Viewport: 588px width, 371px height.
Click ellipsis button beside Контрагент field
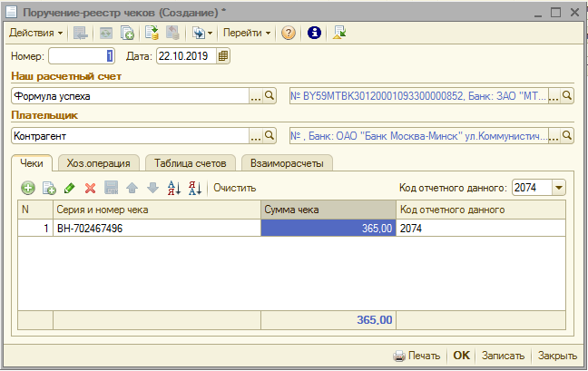point(255,136)
